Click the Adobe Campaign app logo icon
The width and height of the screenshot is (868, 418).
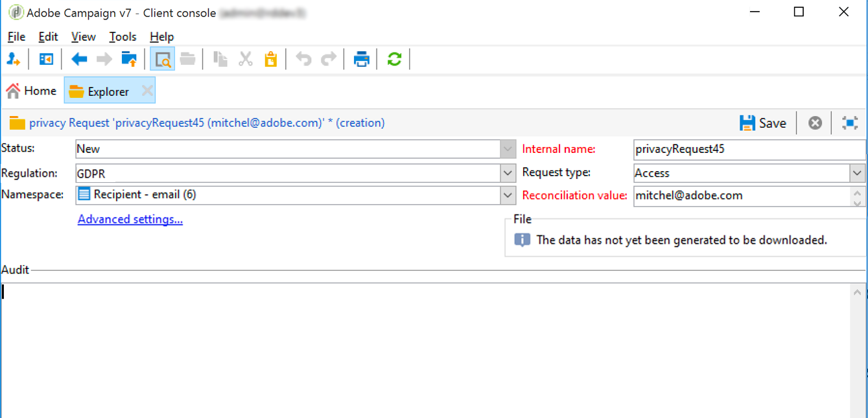pyautogui.click(x=16, y=12)
